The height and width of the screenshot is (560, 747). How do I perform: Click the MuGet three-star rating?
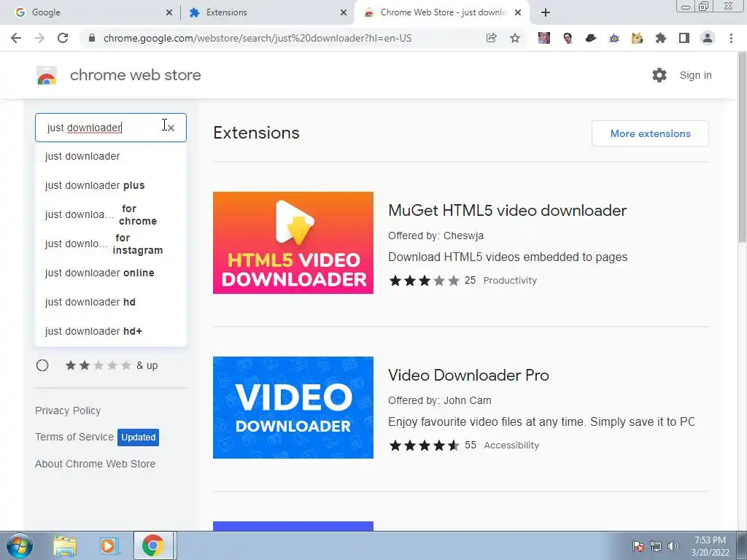424,281
